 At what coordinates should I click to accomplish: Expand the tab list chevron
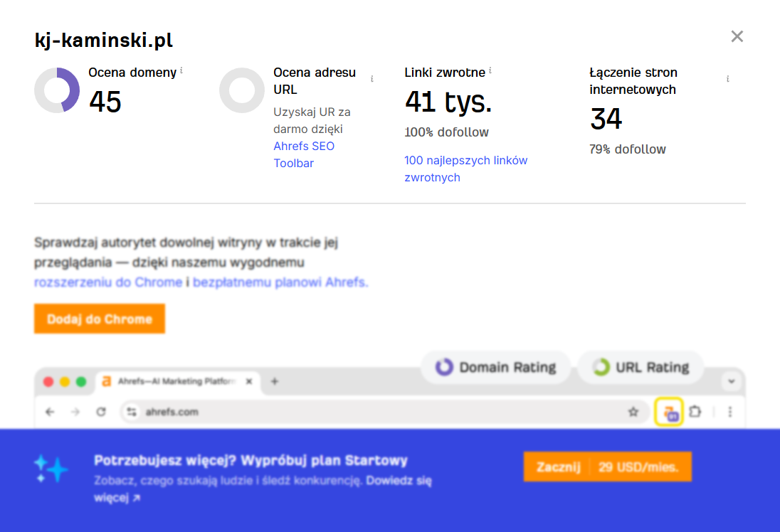pyautogui.click(x=731, y=382)
